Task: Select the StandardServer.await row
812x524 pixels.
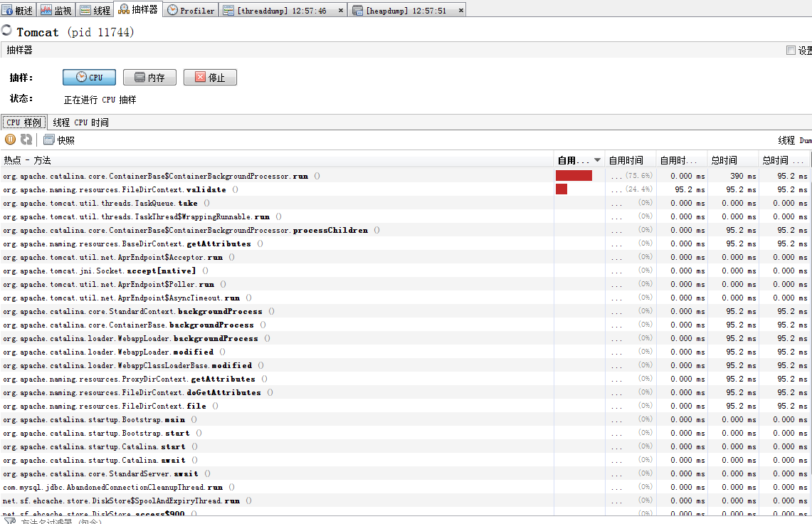Action: point(406,473)
